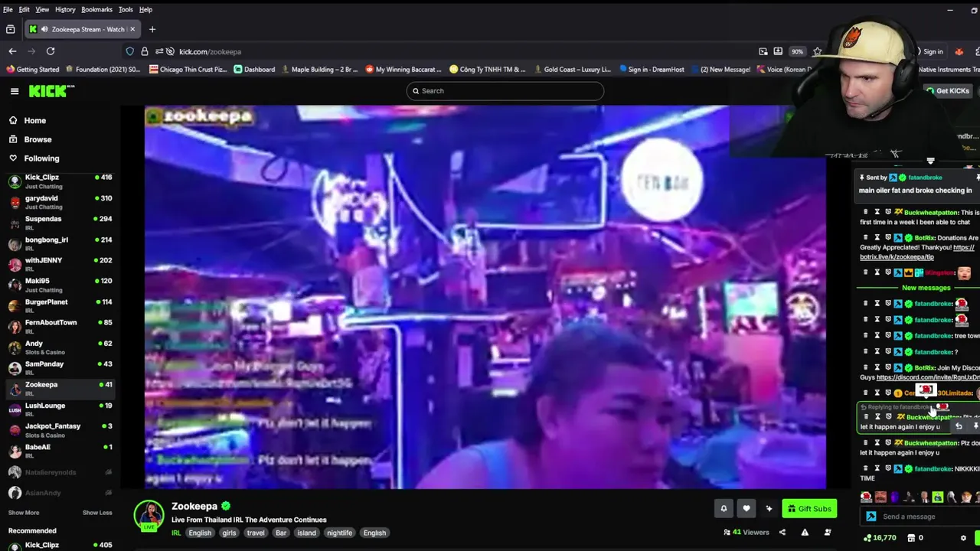
Task: Click the 90% zoom level indicator
Action: [797, 51]
